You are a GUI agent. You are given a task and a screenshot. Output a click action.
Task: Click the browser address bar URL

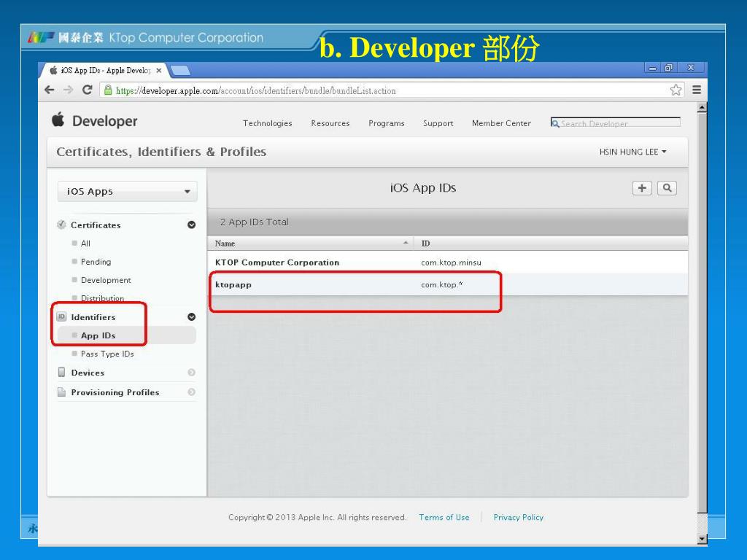point(256,90)
